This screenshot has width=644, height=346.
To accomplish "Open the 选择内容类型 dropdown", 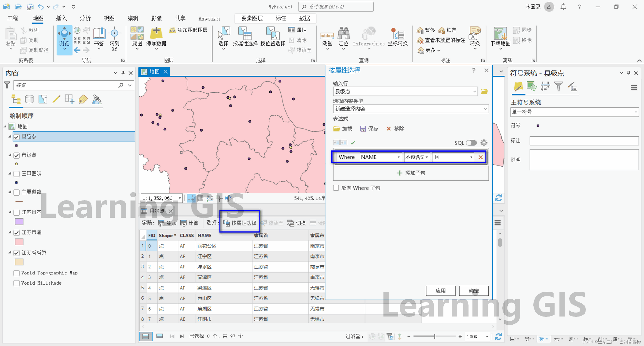I will pos(410,109).
